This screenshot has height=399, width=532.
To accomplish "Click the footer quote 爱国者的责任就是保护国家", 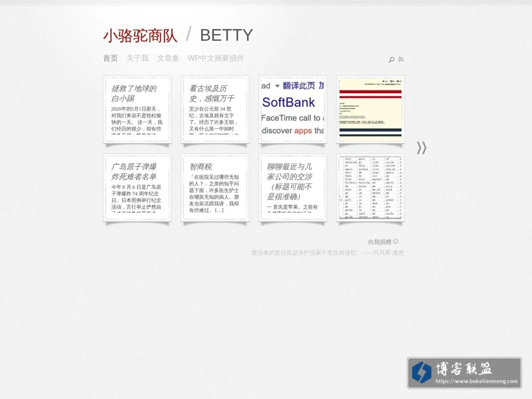I will (x=328, y=253).
